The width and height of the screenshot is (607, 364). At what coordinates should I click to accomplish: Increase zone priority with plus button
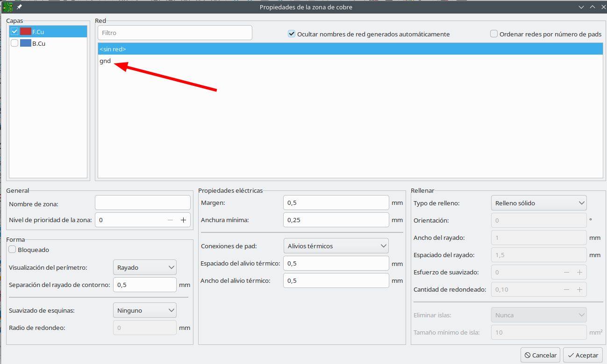pos(183,220)
